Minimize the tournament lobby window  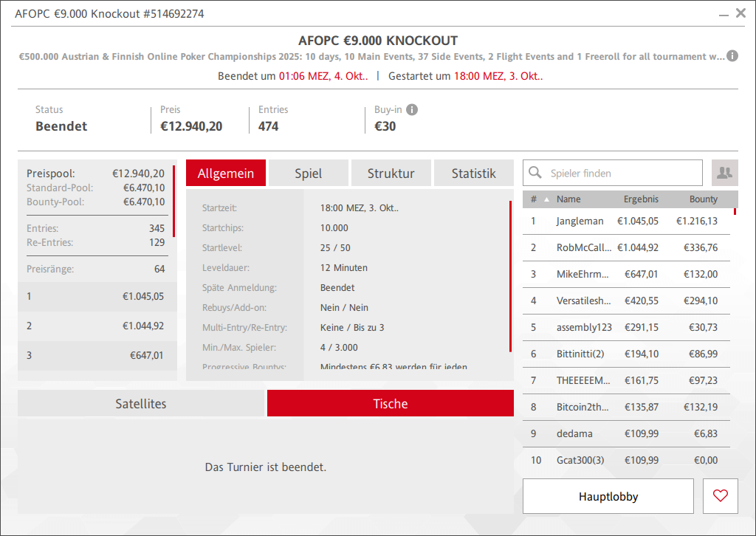(x=723, y=13)
